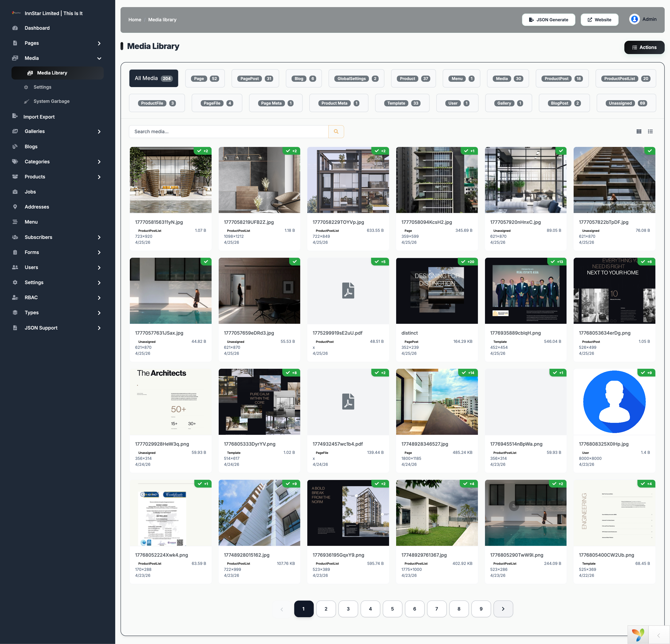Switch to list view icon
This screenshot has height=644, width=670.
[x=650, y=132]
